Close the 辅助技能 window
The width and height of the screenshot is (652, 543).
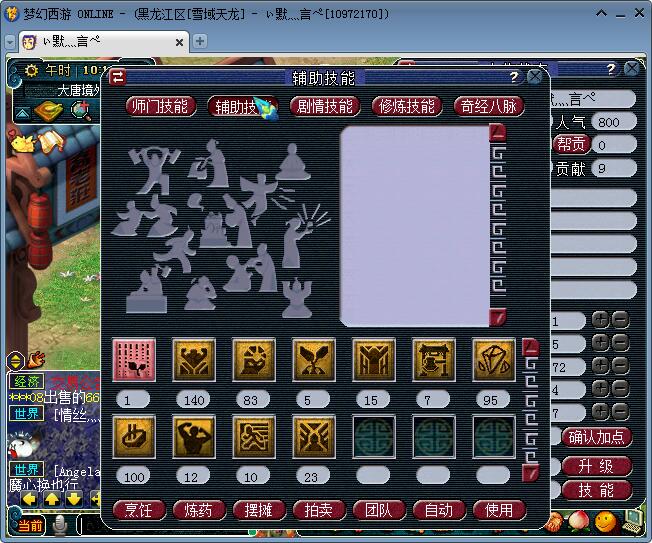pyautogui.click(x=534, y=77)
